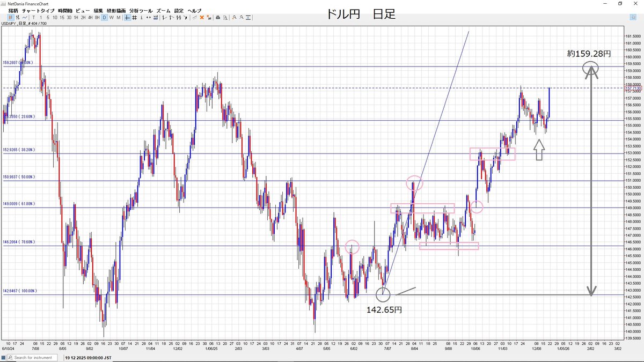This screenshot has width=644, height=362.
Task: Click the 139.5000 price axis label
Action: click(633, 338)
